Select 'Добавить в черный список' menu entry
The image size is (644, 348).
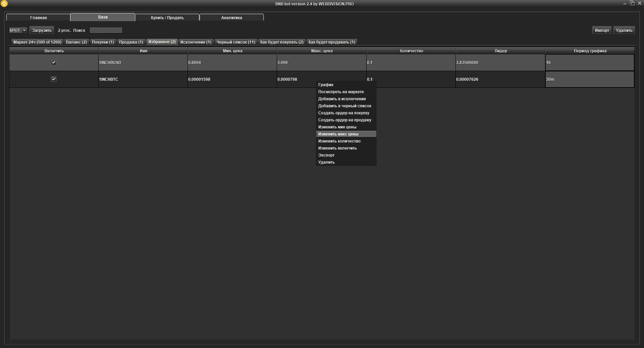click(344, 106)
